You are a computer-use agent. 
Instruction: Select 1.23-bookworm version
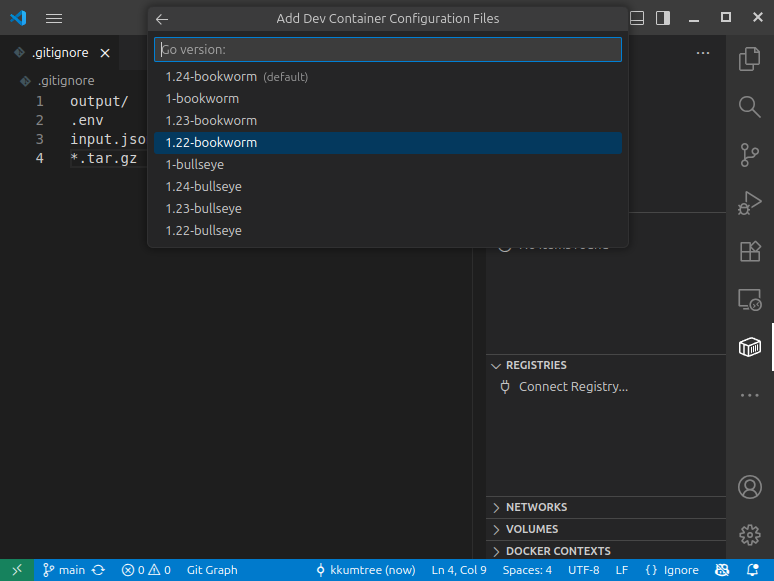[x=387, y=120]
